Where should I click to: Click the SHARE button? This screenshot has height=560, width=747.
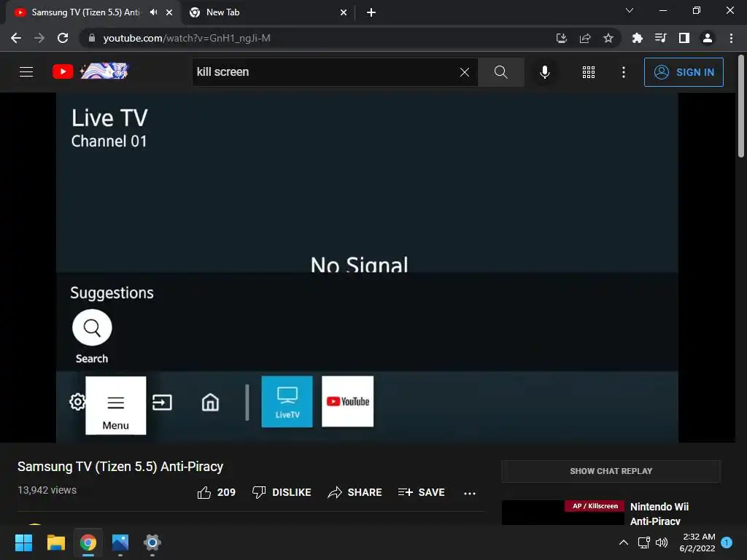355,492
